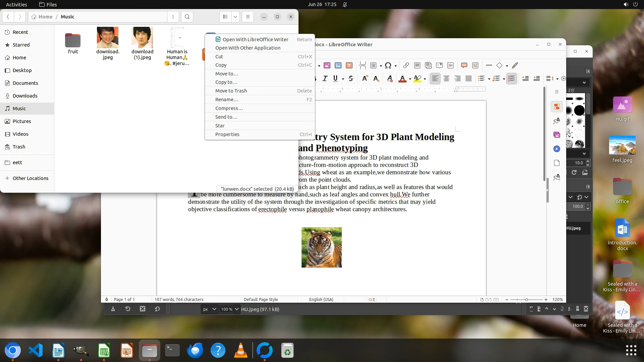Image resolution: width=644 pixels, height=362 pixels.
Task: Expand the highlighting color dropdown arrow
Action: pyautogui.click(x=425, y=79)
